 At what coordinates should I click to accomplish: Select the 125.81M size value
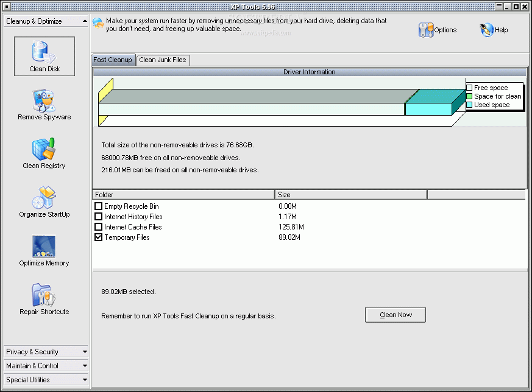tap(291, 226)
